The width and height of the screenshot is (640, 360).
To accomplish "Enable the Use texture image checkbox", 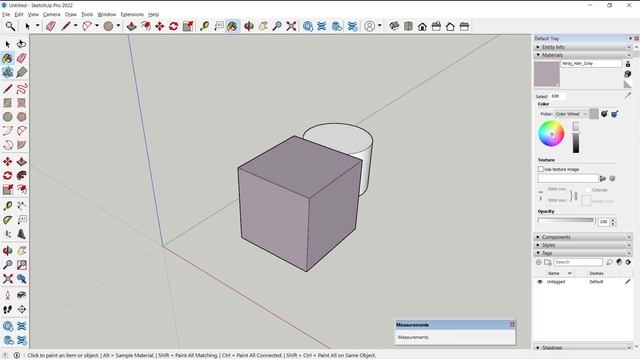I will [x=541, y=169].
